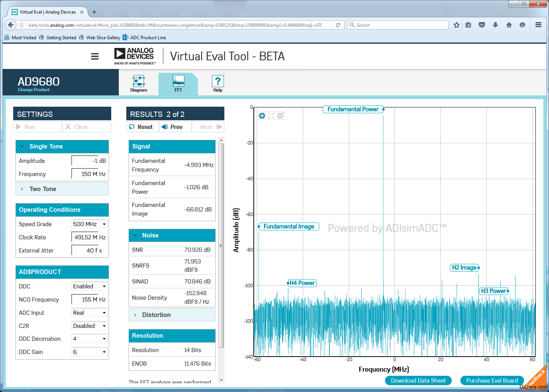This screenshot has height=392, width=549.
Task: Click the Run button in Settings
Action: pos(37,127)
